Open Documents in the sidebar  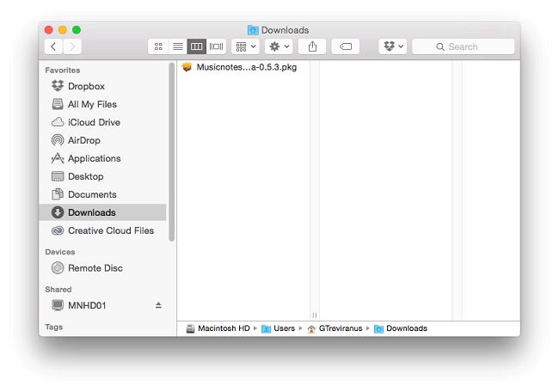(102, 194)
